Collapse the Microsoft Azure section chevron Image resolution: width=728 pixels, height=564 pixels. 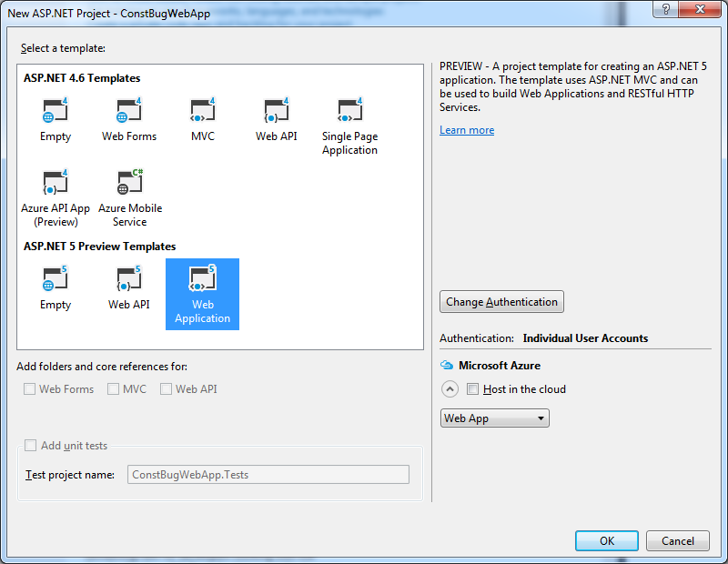pyautogui.click(x=450, y=389)
